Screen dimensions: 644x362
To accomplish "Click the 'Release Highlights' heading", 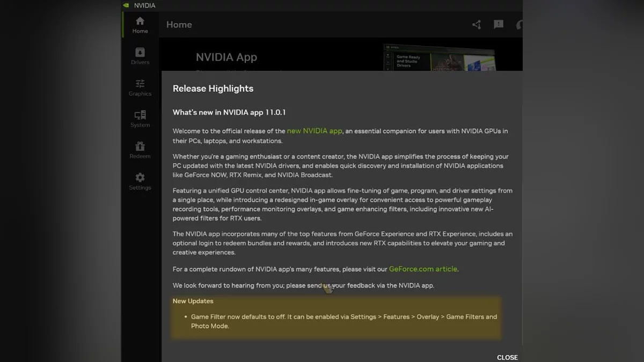I will (213, 88).
